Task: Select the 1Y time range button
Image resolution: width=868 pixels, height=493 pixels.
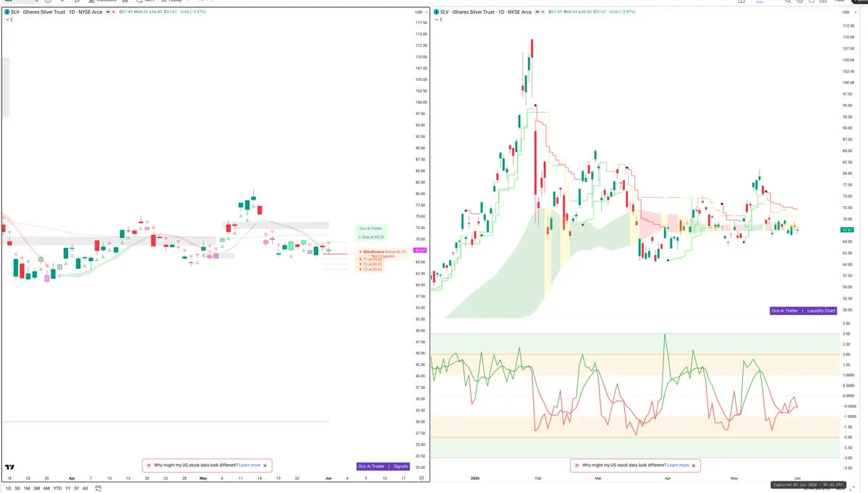Action: click(67, 489)
